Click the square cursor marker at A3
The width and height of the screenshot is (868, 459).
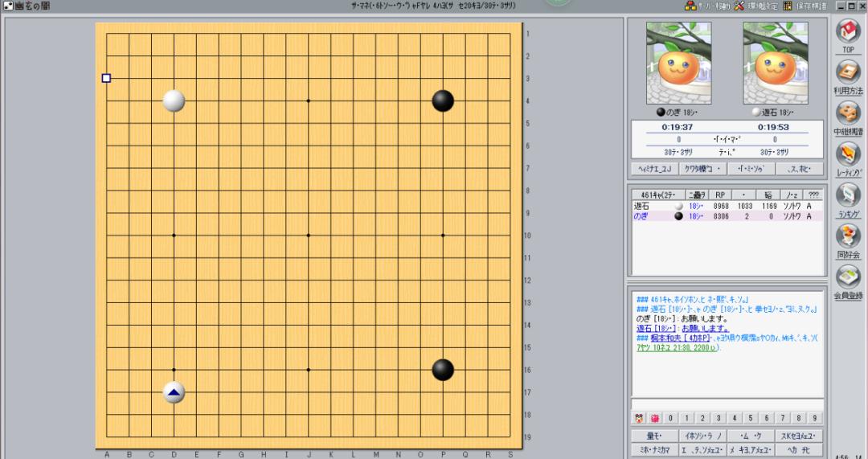(106, 78)
